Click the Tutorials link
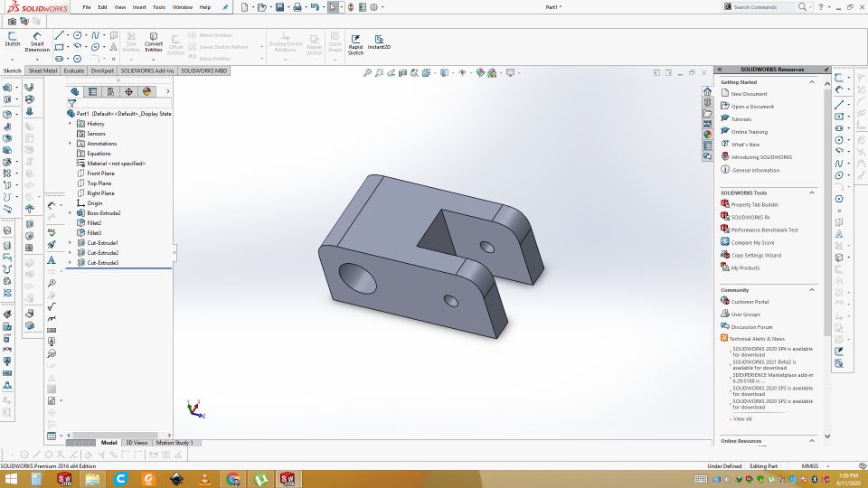 click(x=741, y=119)
